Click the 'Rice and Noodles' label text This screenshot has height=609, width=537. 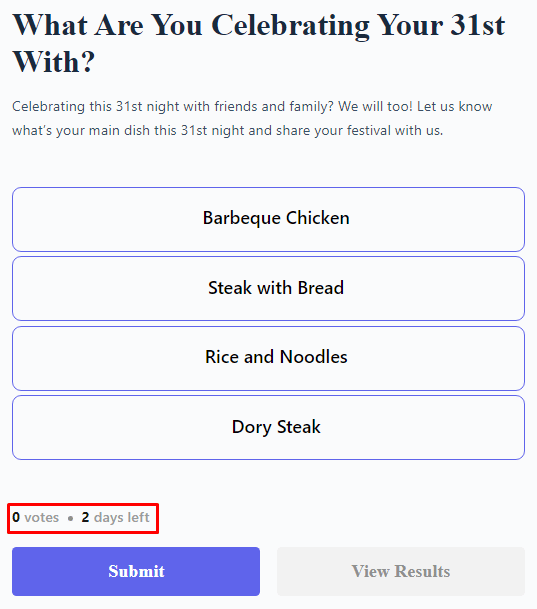(276, 357)
